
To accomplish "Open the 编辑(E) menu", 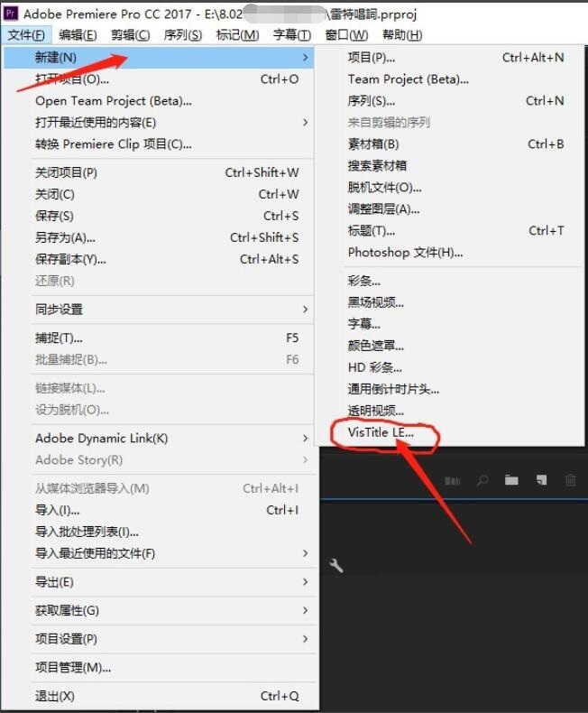I will (78, 35).
